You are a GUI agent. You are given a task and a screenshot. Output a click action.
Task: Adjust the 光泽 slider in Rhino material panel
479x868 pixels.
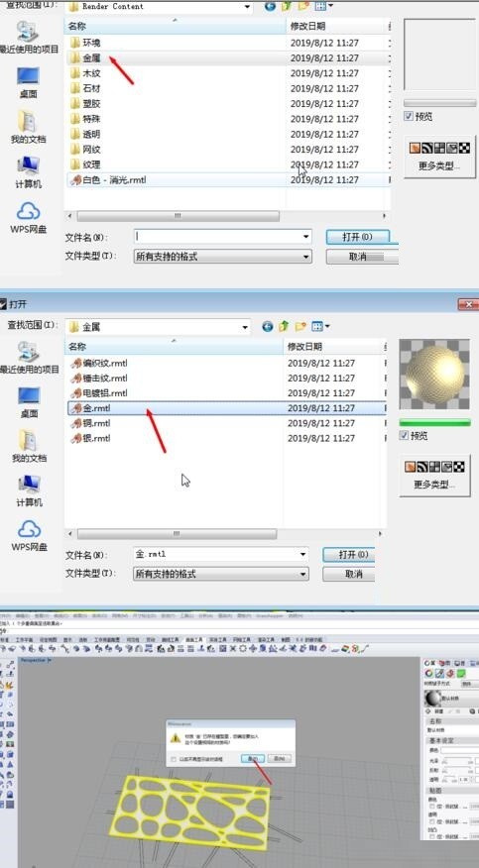point(456,762)
